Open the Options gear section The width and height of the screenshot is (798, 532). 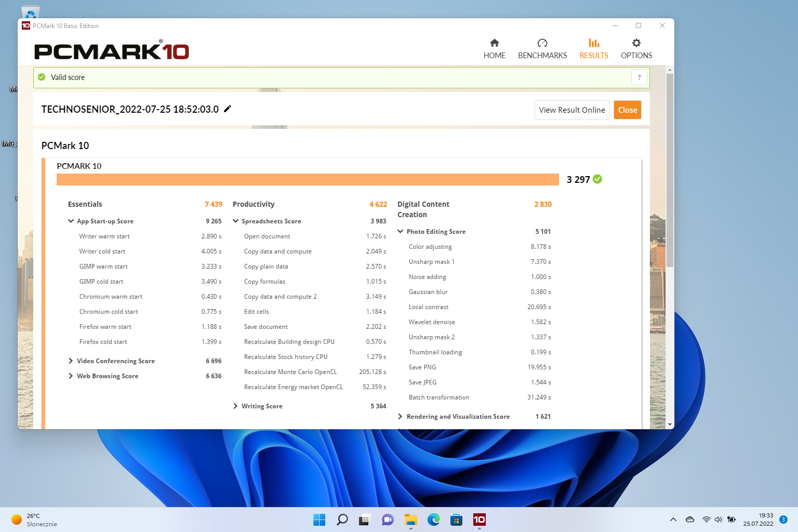click(636, 49)
